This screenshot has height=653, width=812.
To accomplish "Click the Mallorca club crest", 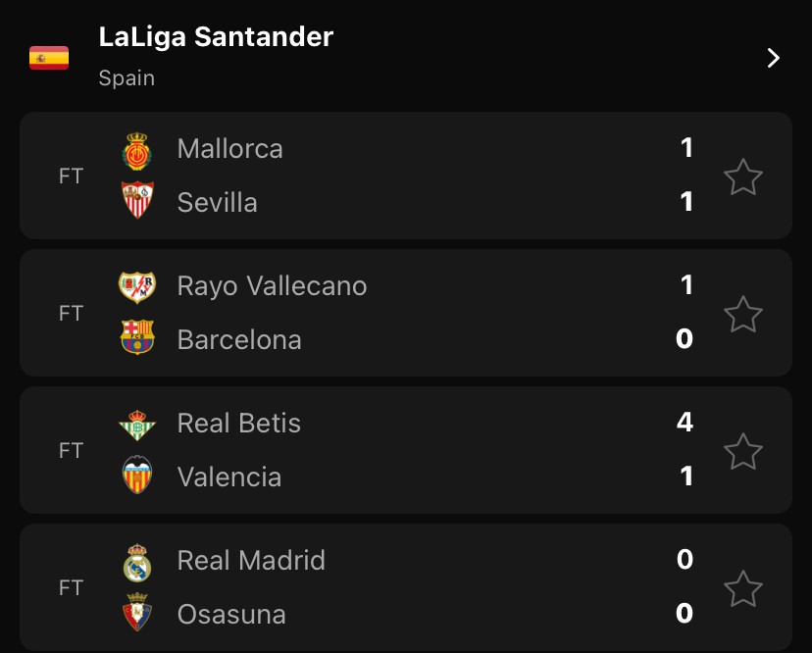I will click(137, 151).
